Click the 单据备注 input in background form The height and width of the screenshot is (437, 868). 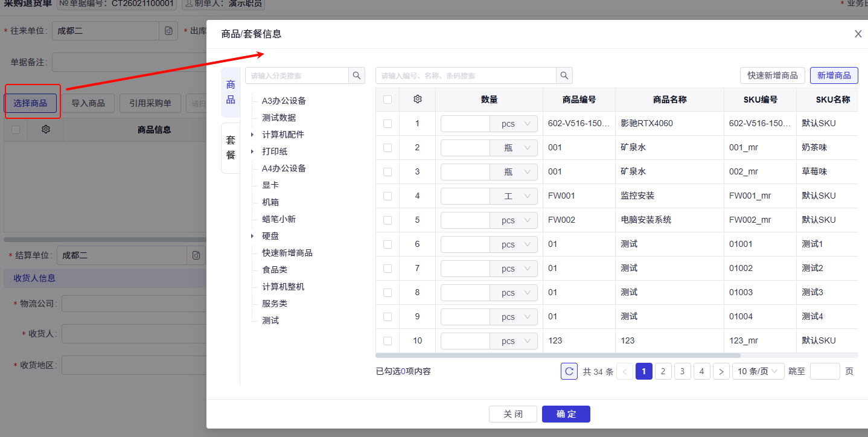pyautogui.click(x=129, y=62)
